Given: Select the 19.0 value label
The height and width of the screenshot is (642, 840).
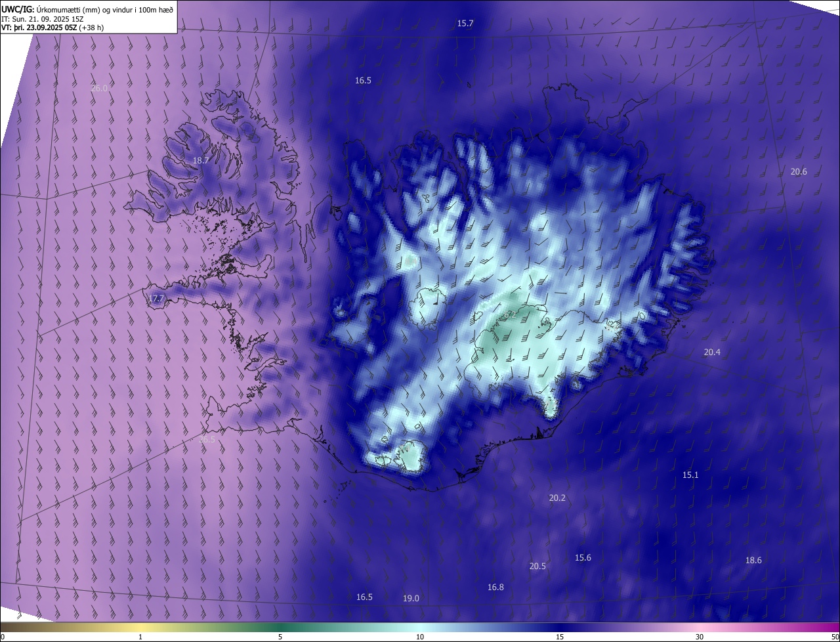Looking at the screenshot, I should point(411,598).
